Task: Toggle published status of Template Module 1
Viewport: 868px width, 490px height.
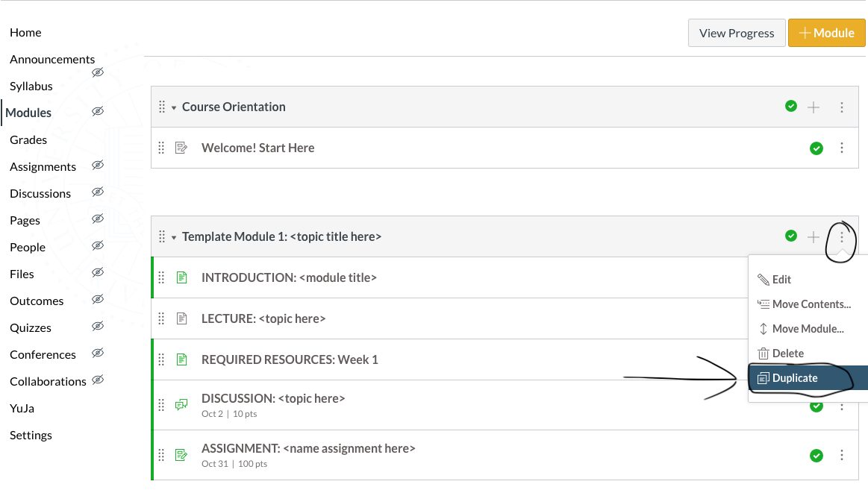Action: (791, 236)
